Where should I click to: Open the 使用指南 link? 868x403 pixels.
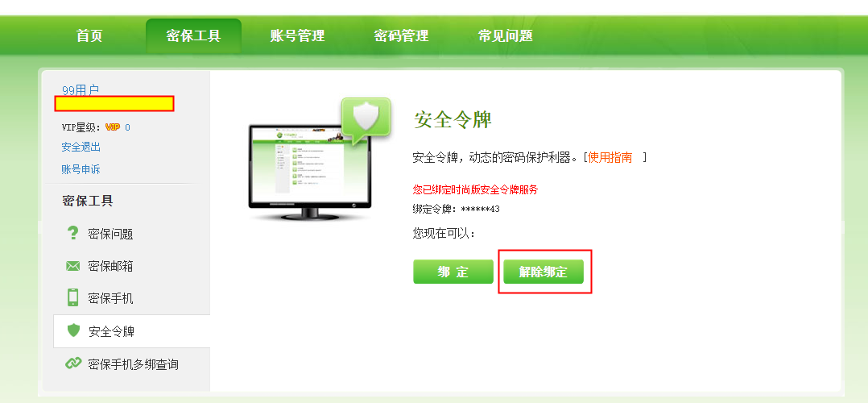tap(610, 157)
